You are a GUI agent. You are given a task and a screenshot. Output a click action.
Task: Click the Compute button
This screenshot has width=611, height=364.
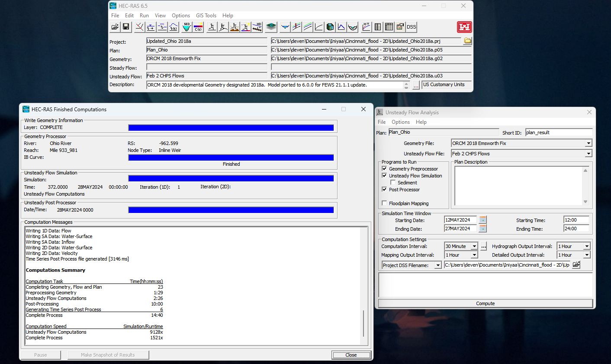pyautogui.click(x=486, y=303)
